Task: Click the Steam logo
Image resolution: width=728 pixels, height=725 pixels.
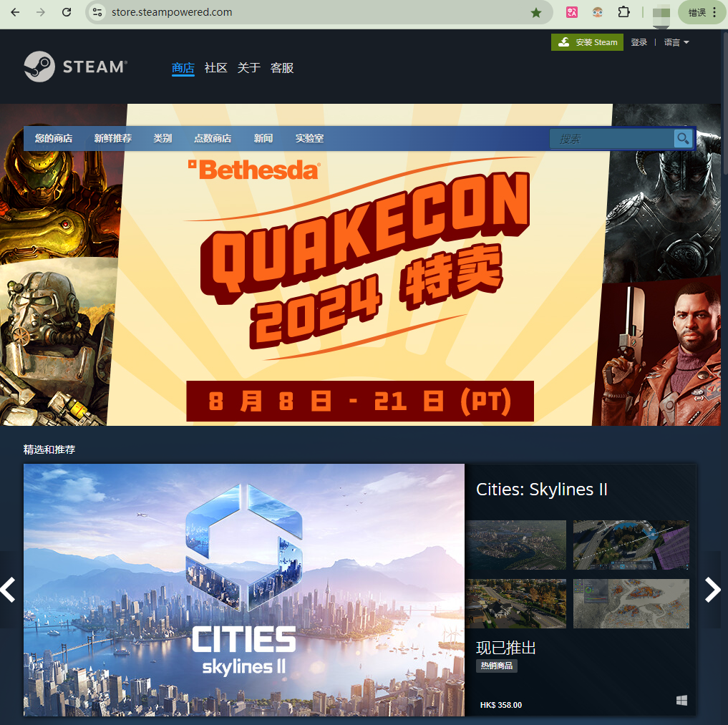Action: click(x=76, y=67)
